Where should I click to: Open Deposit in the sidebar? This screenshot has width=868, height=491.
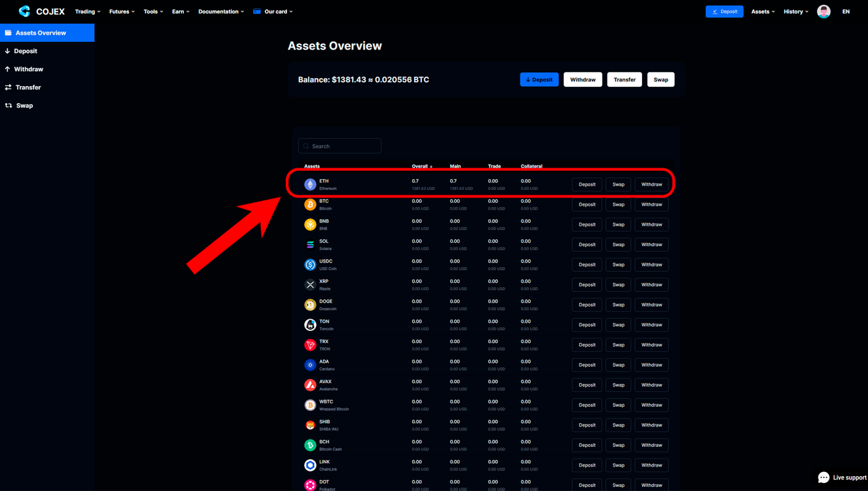click(47, 51)
